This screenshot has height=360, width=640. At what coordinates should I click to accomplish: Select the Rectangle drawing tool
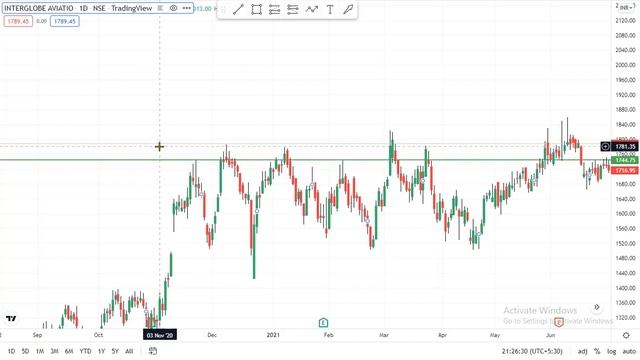256,9
